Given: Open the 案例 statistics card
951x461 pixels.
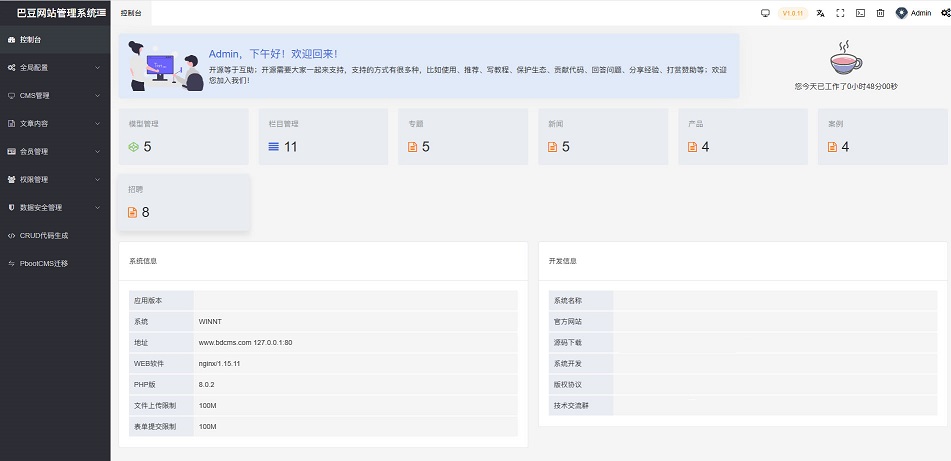Looking at the screenshot, I should [x=882, y=136].
